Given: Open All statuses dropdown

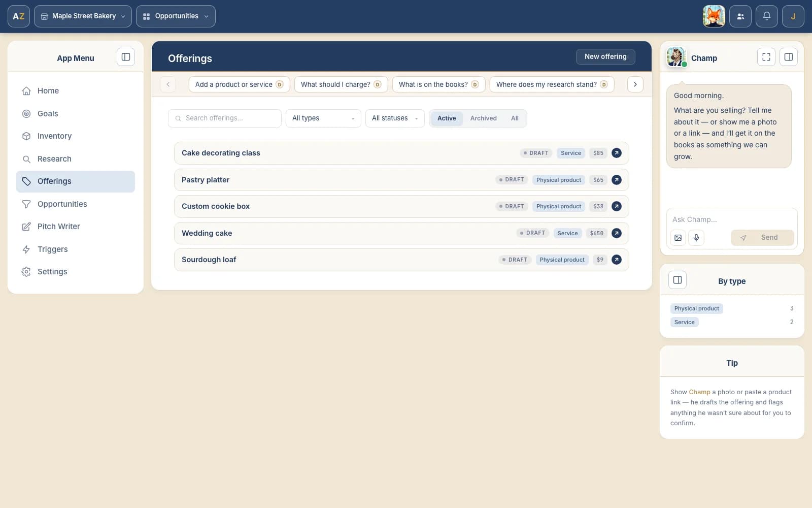Looking at the screenshot, I should (395, 118).
